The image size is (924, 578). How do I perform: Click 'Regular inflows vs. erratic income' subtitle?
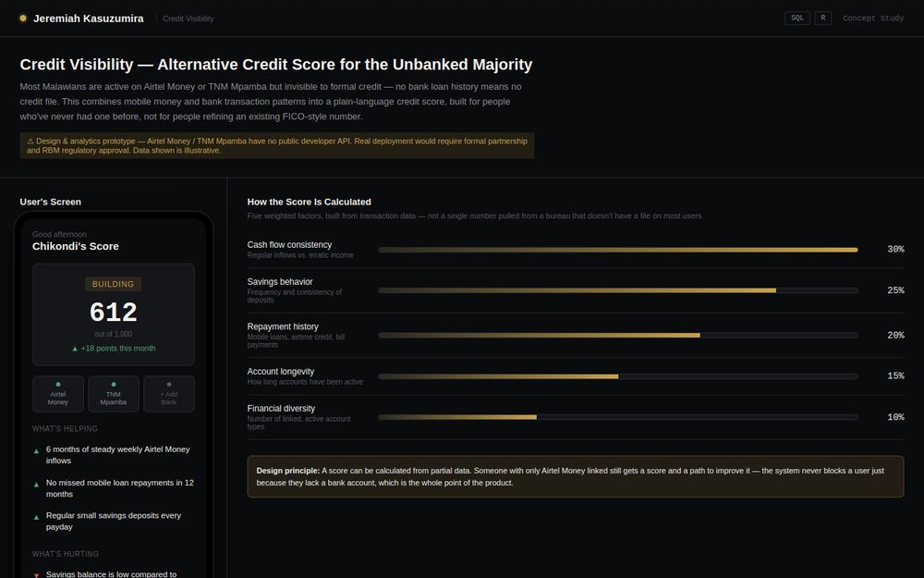pyautogui.click(x=300, y=255)
